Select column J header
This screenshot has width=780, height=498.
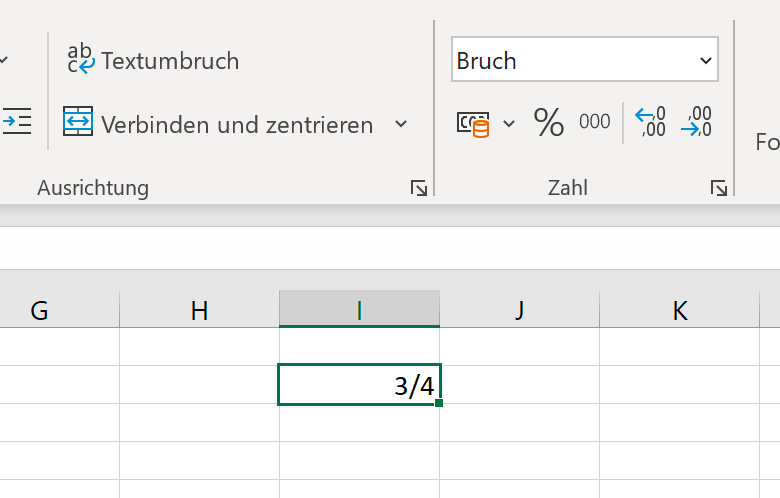(520, 309)
